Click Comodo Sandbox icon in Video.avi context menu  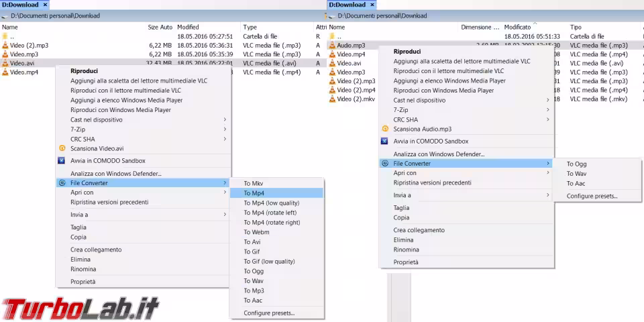tap(62, 160)
